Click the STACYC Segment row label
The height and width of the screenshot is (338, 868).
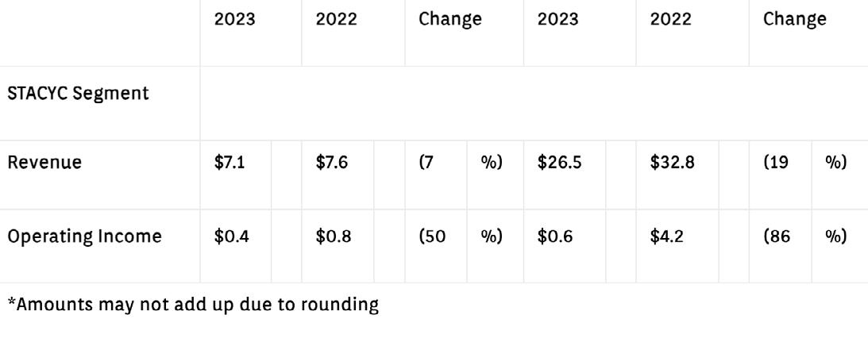(78, 94)
